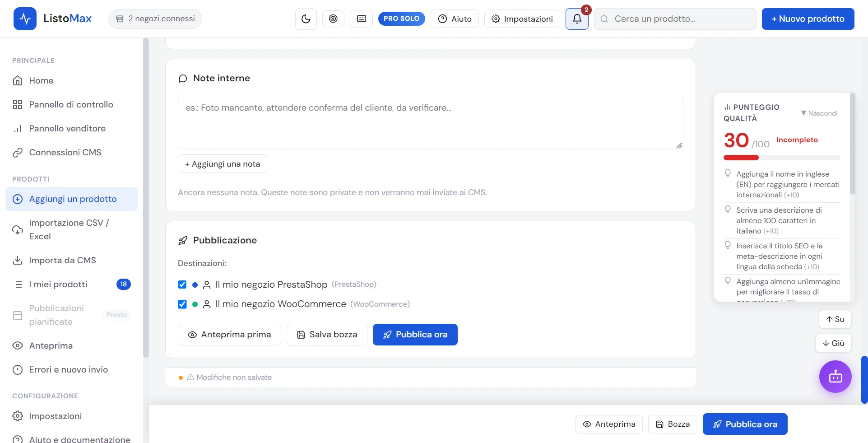Click Anteprima prima button

(229, 335)
